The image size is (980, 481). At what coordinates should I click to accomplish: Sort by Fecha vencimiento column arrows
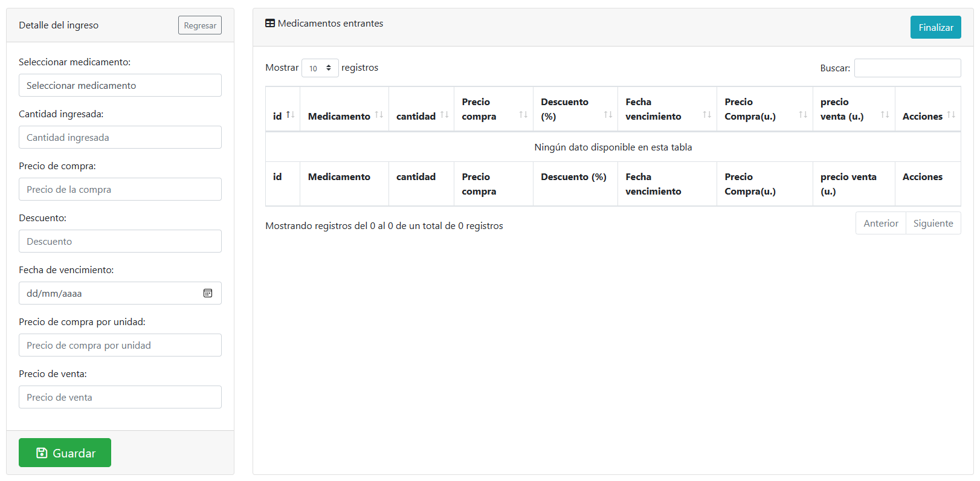(707, 115)
